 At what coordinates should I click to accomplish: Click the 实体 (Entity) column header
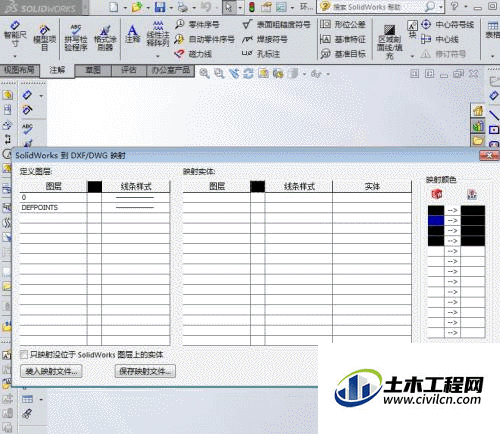pos(372,186)
